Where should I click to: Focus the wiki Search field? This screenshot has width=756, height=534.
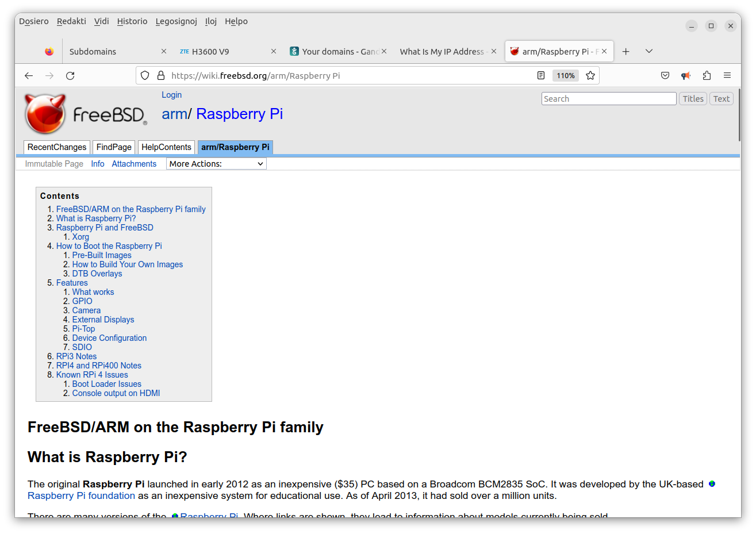tap(609, 99)
